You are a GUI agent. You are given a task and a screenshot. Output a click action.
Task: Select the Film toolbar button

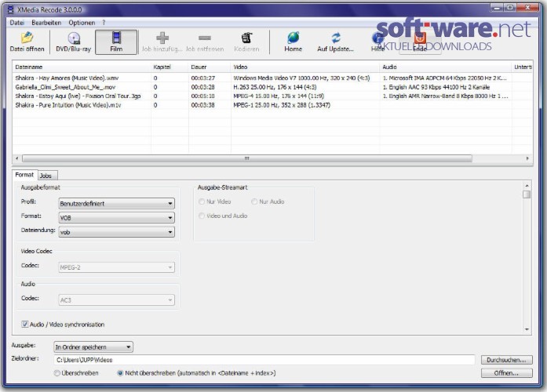point(116,42)
